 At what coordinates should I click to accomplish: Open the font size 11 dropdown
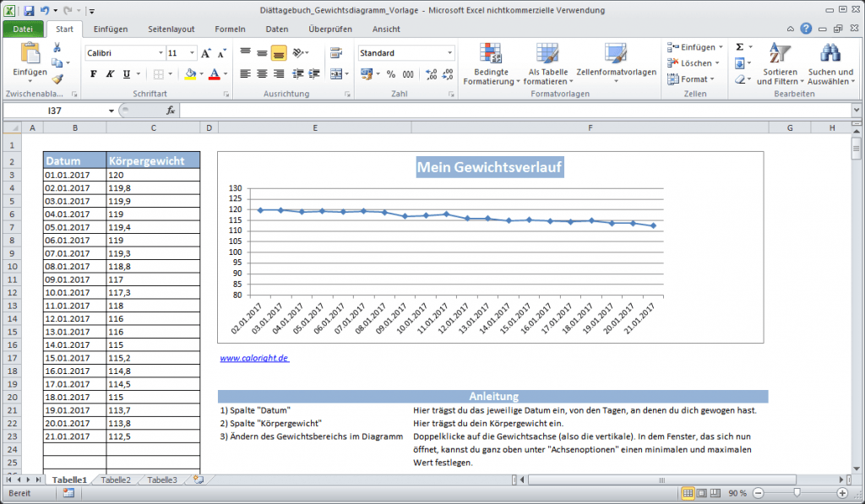coord(192,53)
